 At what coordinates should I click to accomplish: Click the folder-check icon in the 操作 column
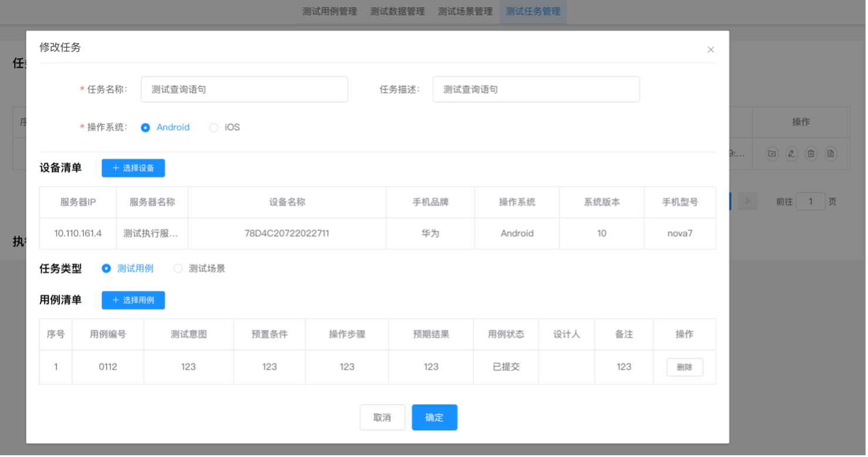[772, 154]
